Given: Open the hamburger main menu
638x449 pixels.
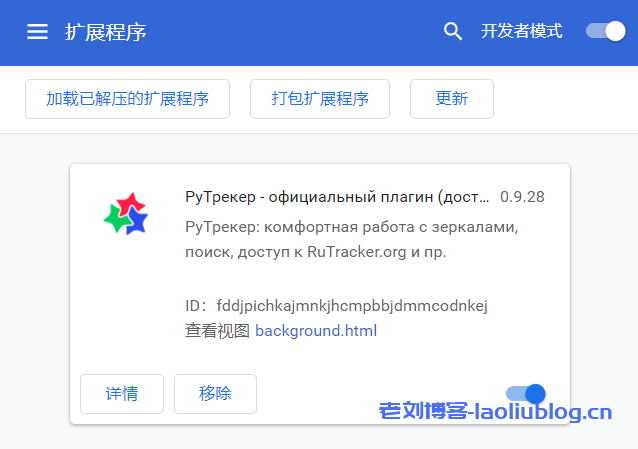Looking at the screenshot, I should 38,32.
